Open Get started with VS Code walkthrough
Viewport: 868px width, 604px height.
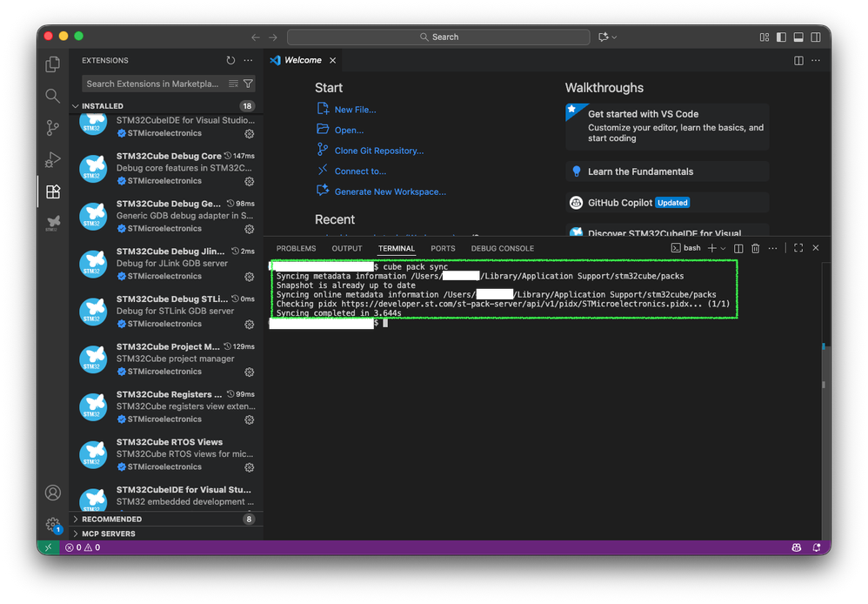point(667,126)
